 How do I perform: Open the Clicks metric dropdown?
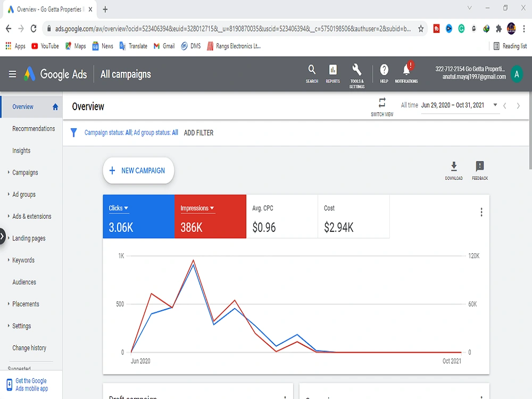point(119,208)
